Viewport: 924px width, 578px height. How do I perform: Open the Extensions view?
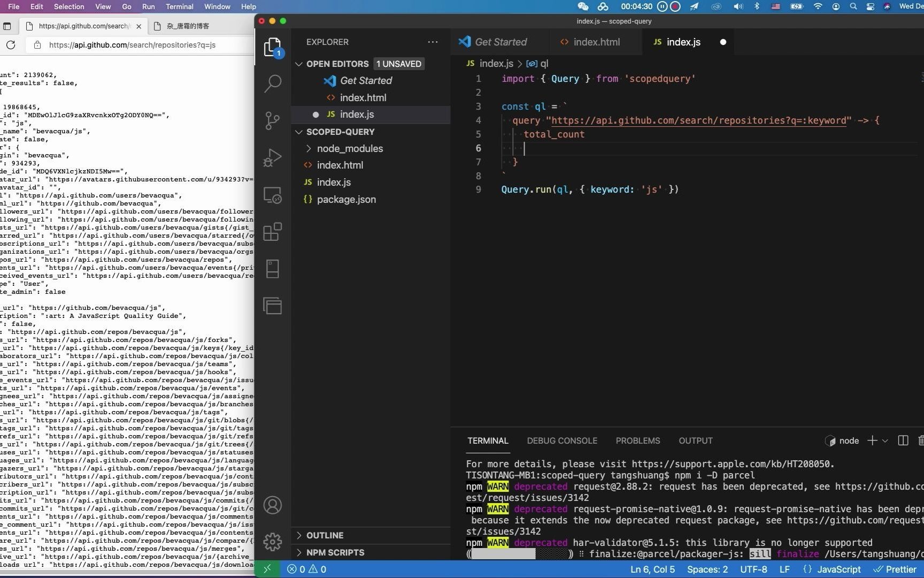(x=273, y=232)
